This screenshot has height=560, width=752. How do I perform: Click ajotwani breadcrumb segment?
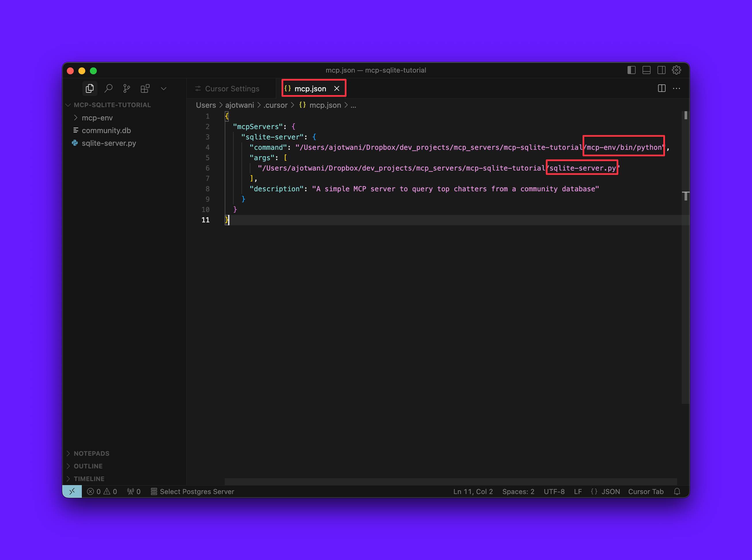coord(240,105)
